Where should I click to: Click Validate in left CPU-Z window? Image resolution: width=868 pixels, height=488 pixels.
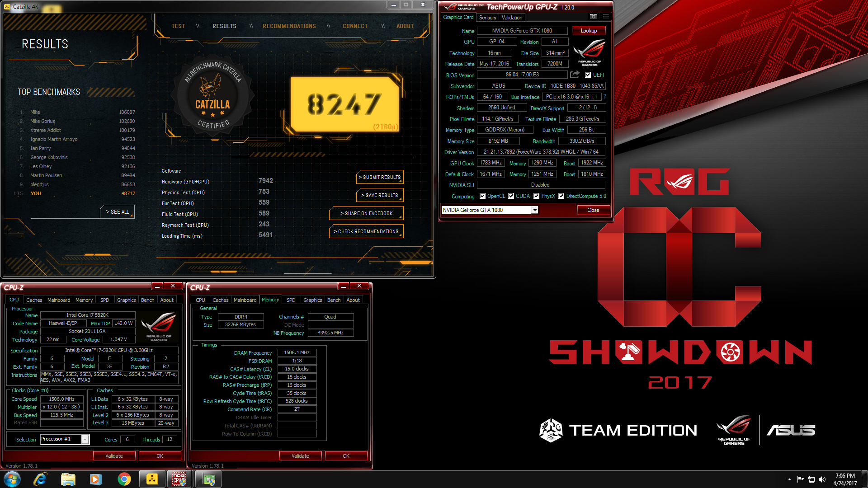click(114, 456)
